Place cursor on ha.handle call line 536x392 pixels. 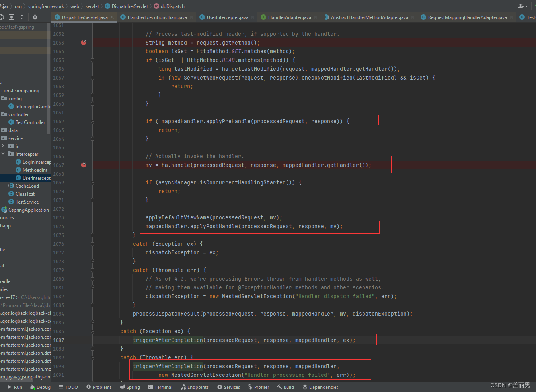point(258,165)
